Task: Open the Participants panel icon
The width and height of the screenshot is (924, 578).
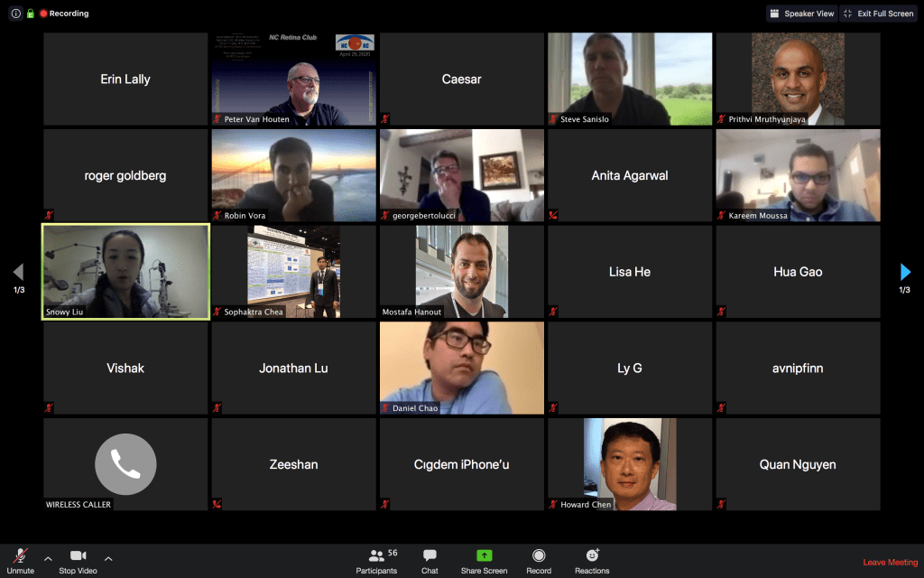Action: 377,555
